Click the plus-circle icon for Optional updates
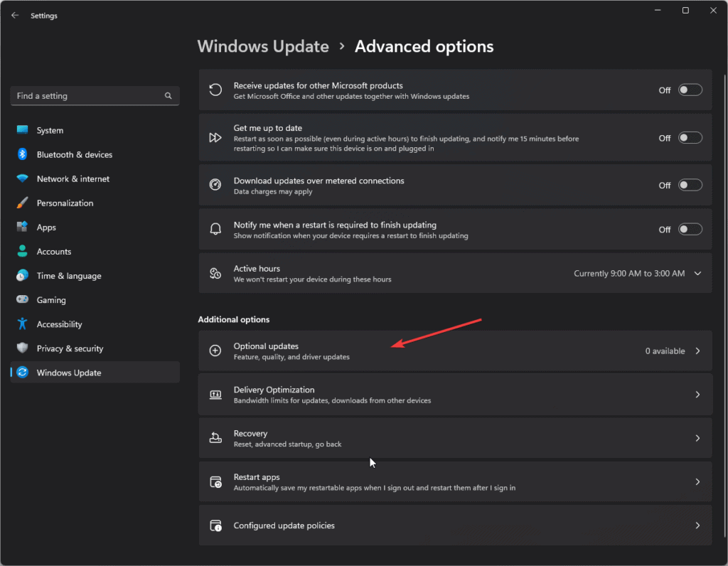The height and width of the screenshot is (566, 728). 215,351
